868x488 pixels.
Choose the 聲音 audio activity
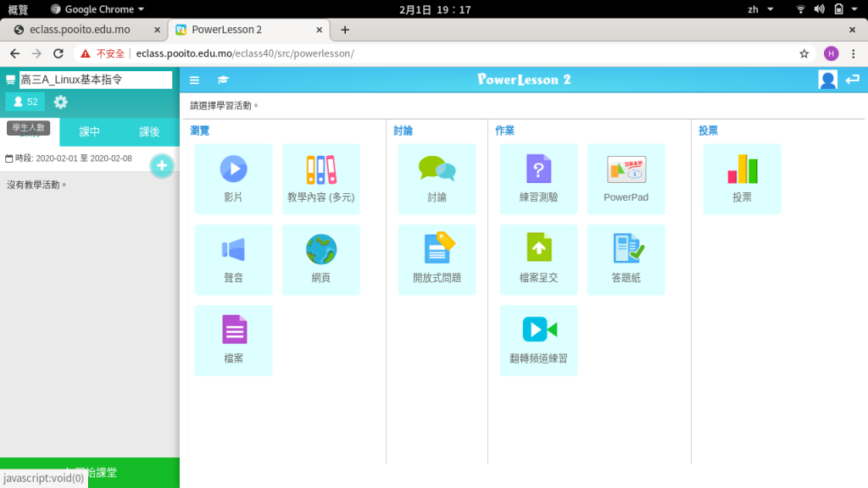pos(233,259)
